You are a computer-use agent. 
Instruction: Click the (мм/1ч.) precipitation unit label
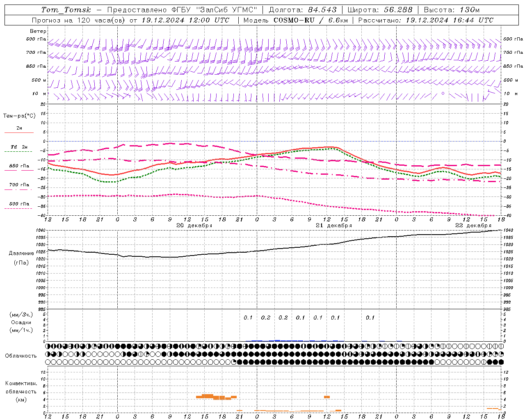click(x=21, y=330)
